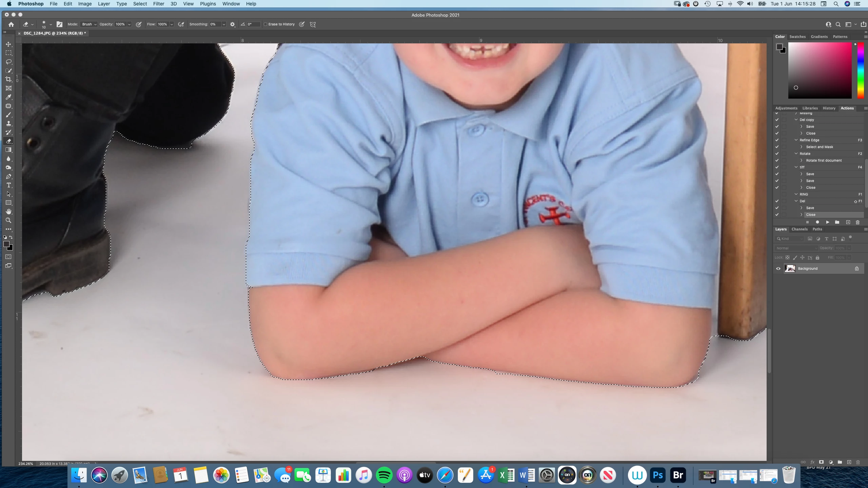Open smoothing options gear icon

pyautogui.click(x=233, y=24)
